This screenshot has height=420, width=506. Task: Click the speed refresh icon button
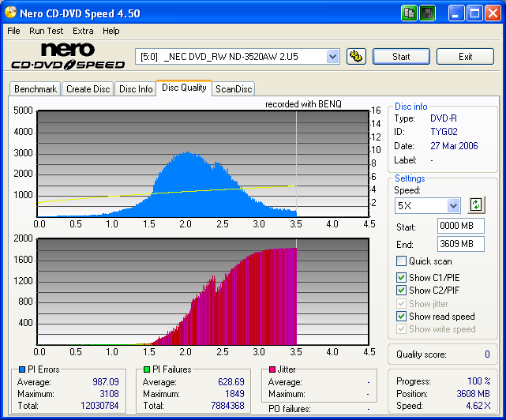pyautogui.click(x=476, y=204)
